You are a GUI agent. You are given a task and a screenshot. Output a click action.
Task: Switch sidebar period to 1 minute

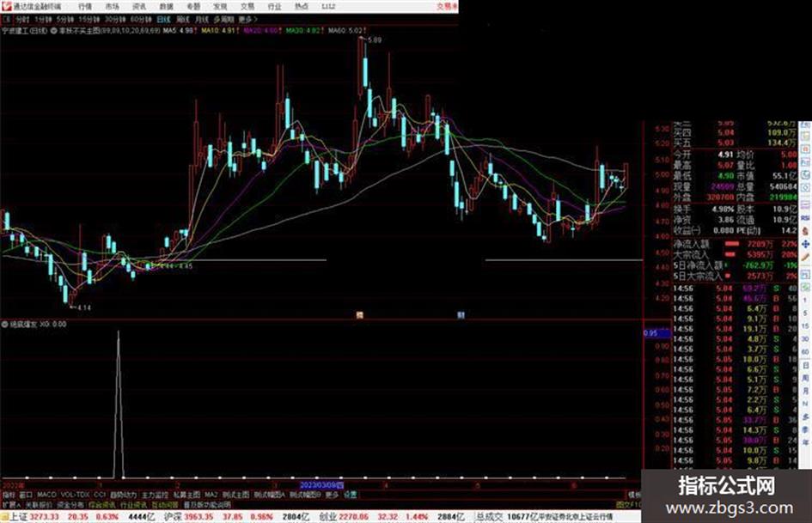(806, 300)
